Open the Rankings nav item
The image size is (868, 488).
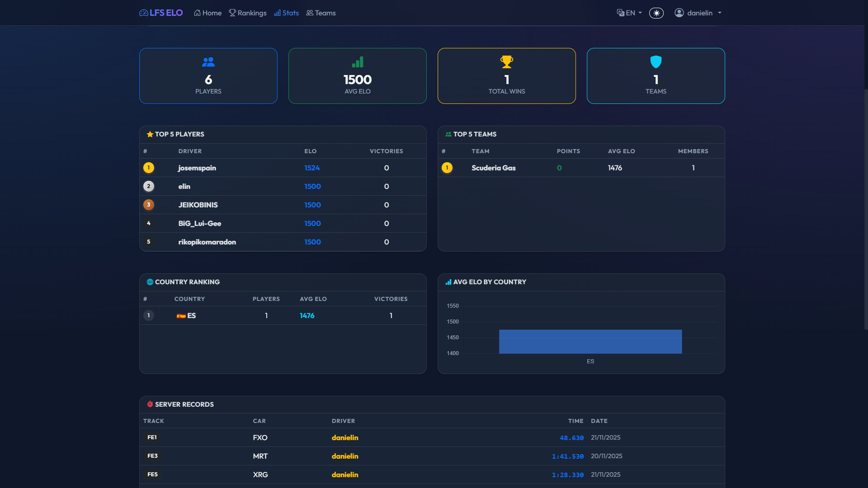[x=247, y=13]
